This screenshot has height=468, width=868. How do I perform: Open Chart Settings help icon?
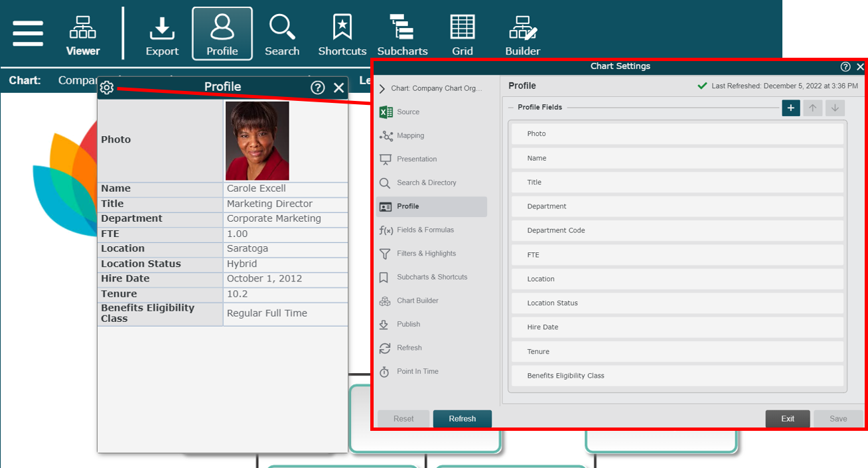click(845, 66)
